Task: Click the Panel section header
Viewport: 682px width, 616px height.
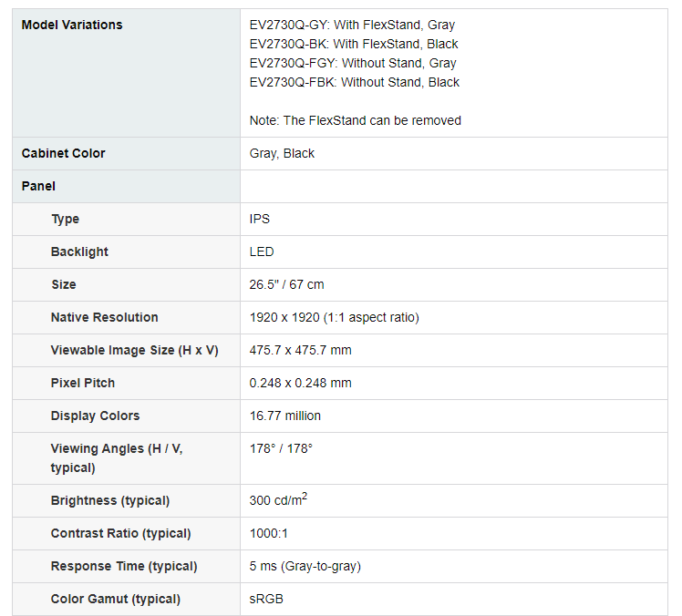Action: tap(38, 186)
